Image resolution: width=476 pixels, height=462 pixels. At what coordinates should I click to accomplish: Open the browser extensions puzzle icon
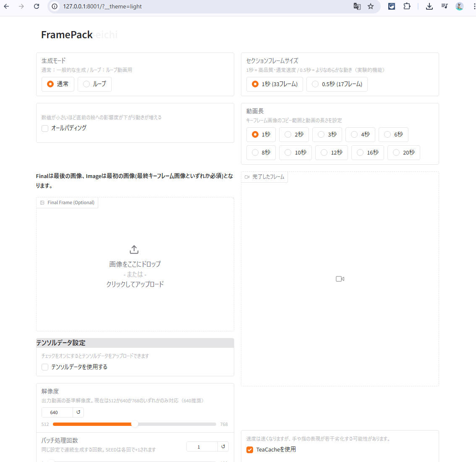coord(407,6)
